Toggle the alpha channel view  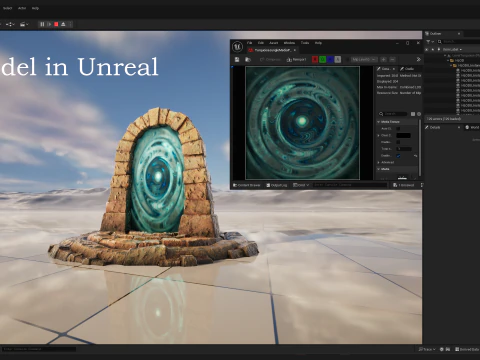(338, 59)
